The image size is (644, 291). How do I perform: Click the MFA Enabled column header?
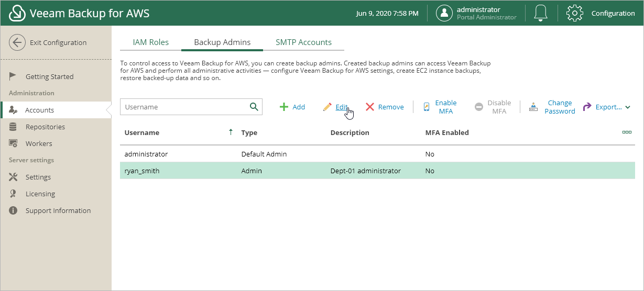(447, 132)
